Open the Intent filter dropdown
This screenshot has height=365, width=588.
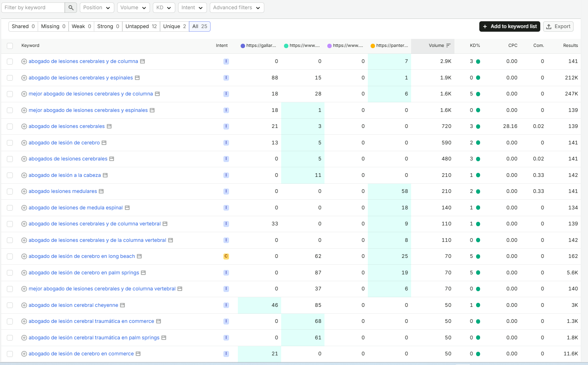tap(193, 8)
